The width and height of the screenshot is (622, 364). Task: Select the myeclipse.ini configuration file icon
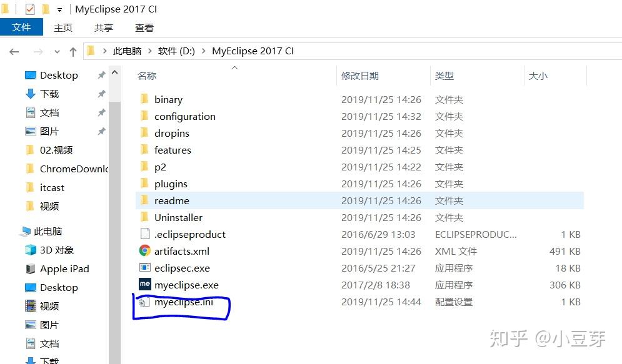pyautogui.click(x=144, y=302)
